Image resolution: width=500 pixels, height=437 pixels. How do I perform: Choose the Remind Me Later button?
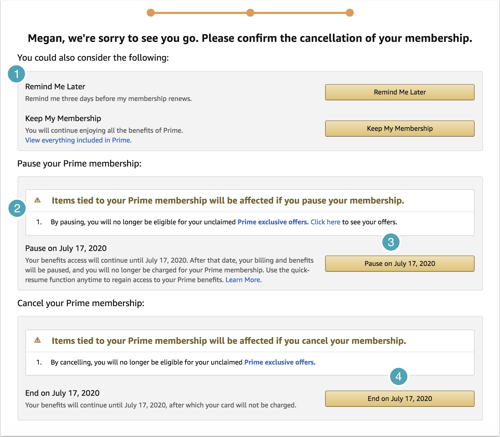point(400,92)
